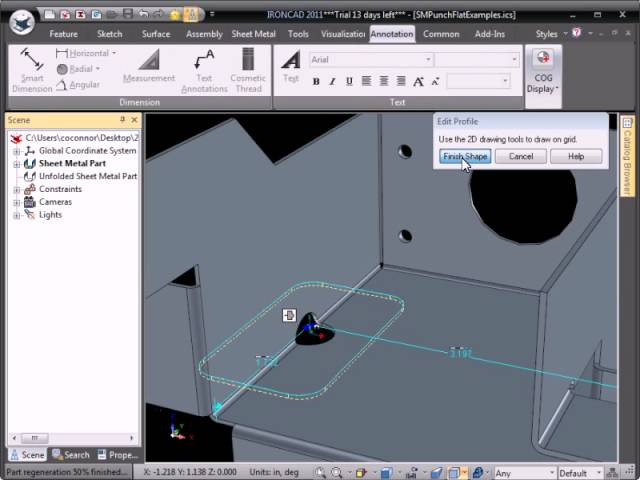
Task: Click the yellow box selection icon in status bar
Action: pyautogui.click(x=361, y=473)
